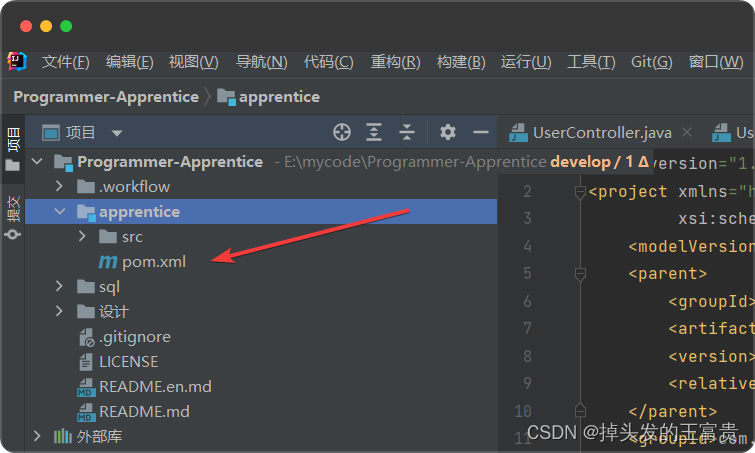Click the sql folder icon
755x453 pixels.
86,286
